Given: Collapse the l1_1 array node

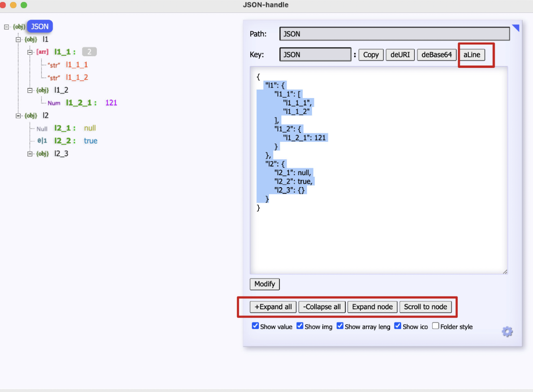Looking at the screenshot, I should pos(30,52).
